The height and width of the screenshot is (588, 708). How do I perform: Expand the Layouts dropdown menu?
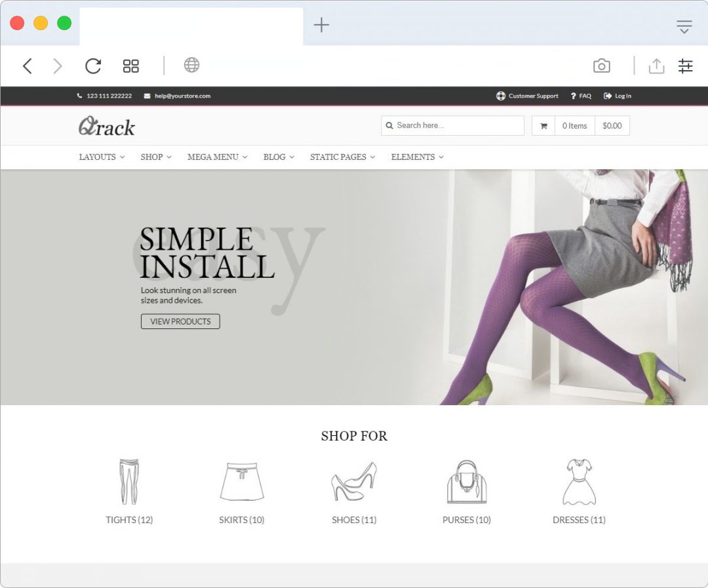pos(102,157)
